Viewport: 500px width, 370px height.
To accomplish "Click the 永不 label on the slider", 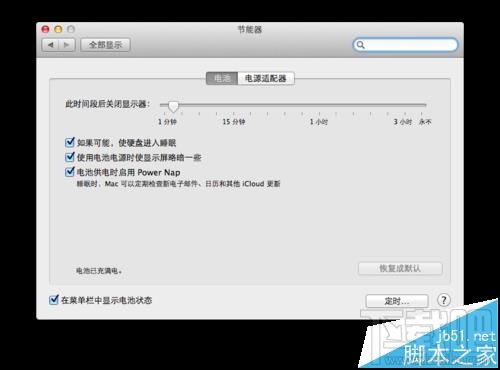I will 425,122.
